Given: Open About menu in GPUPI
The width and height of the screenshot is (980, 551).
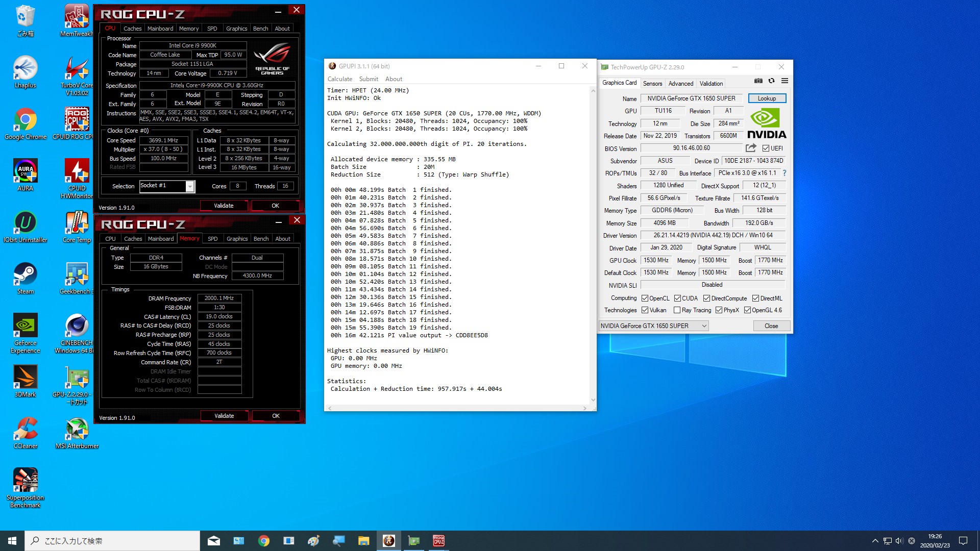Looking at the screenshot, I should (x=394, y=79).
